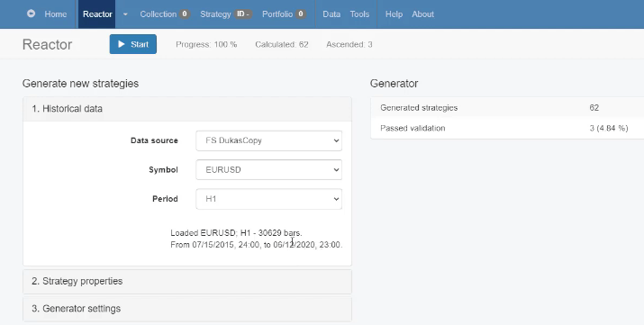Open the Data source dropdown FS DukasCopy
This screenshot has height=325, width=644.
click(268, 140)
